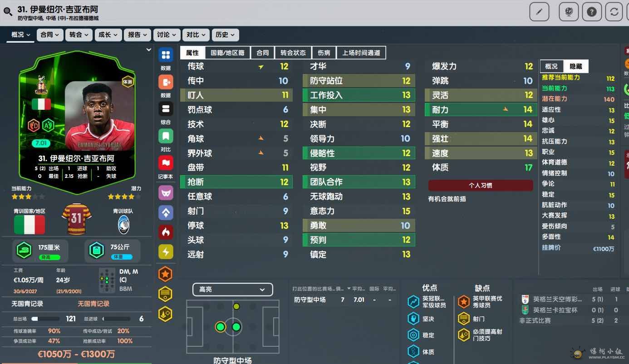
Task: Open the red 记事本 notebook icon
Action: [166, 163]
